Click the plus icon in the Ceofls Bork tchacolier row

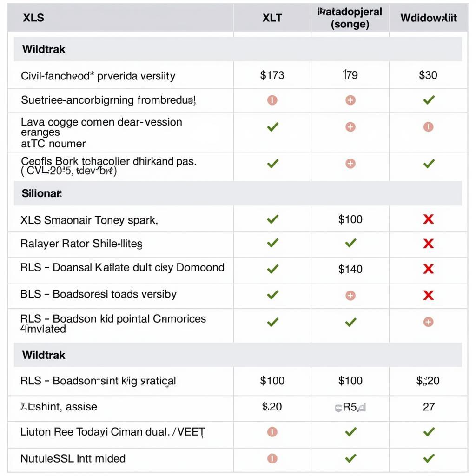(350, 164)
